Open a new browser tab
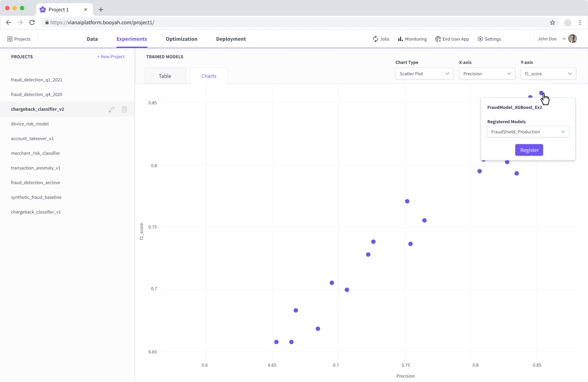 click(101, 10)
